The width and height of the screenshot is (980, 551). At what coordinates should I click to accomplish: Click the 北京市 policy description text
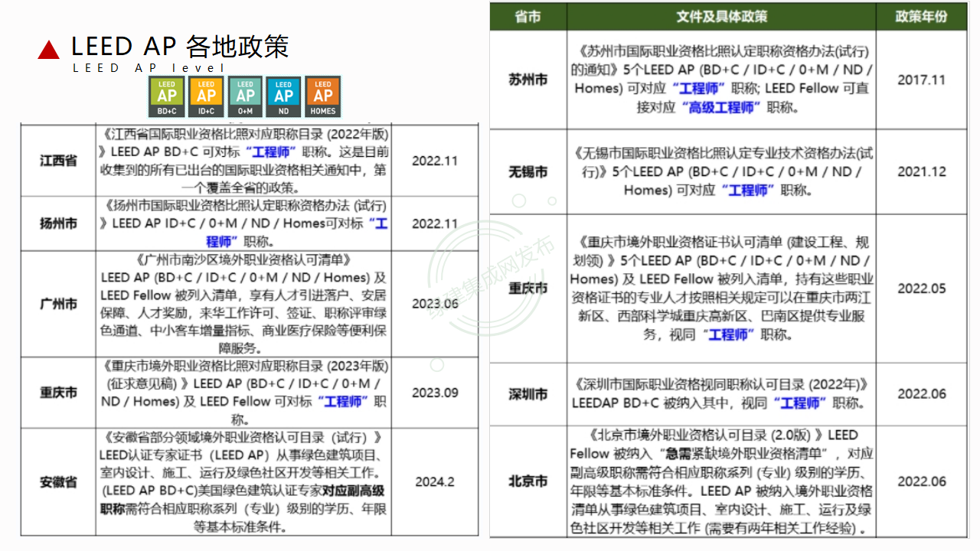click(x=721, y=481)
